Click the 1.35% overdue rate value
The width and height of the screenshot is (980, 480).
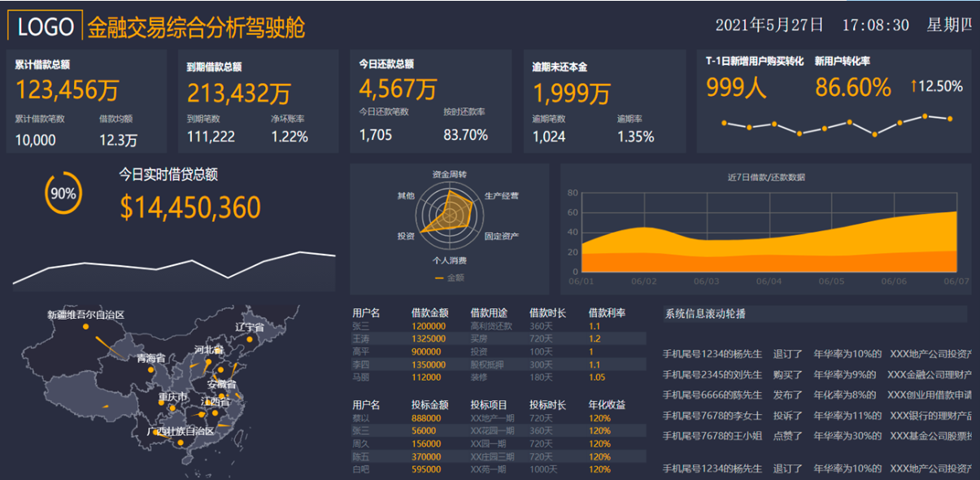(x=635, y=137)
